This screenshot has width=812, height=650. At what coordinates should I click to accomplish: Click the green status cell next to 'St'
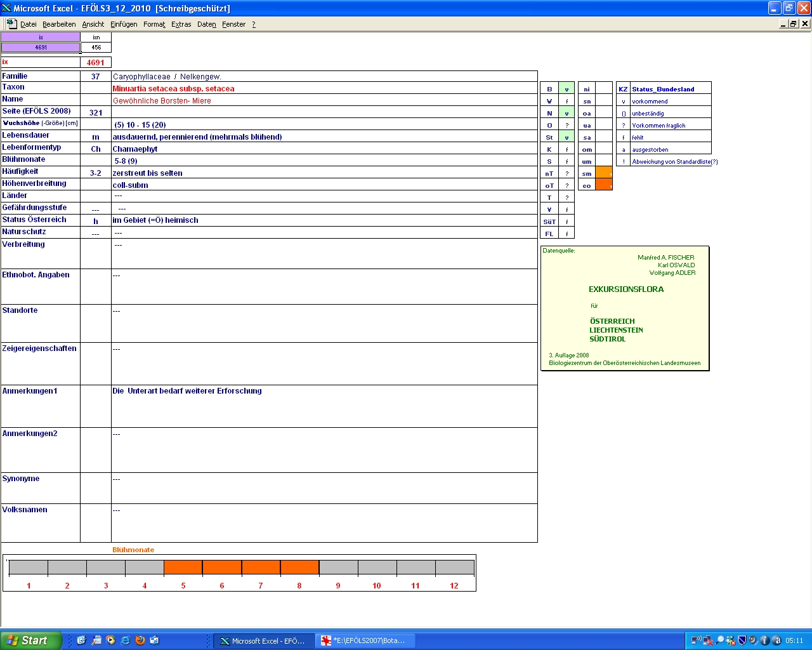(x=566, y=137)
